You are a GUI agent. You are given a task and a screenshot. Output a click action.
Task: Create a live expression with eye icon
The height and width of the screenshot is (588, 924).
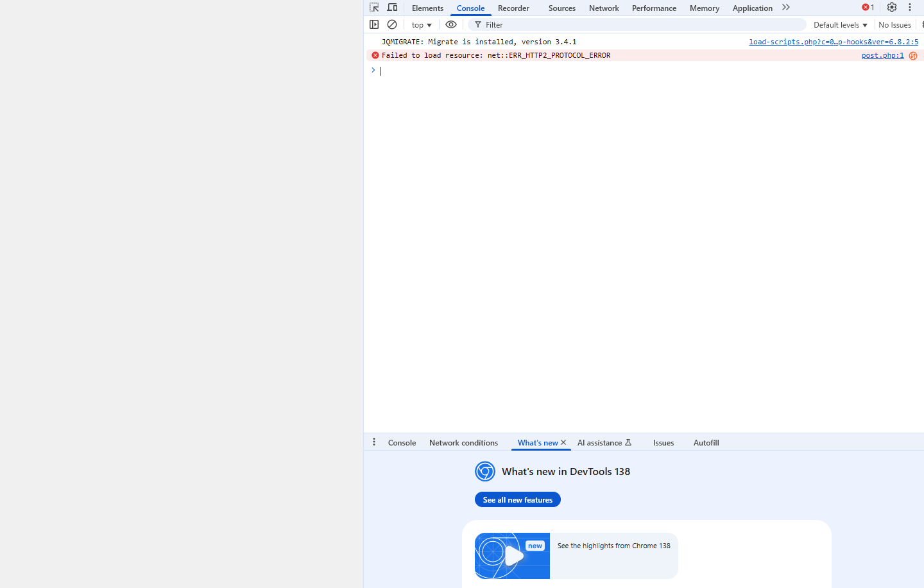click(x=451, y=24)
